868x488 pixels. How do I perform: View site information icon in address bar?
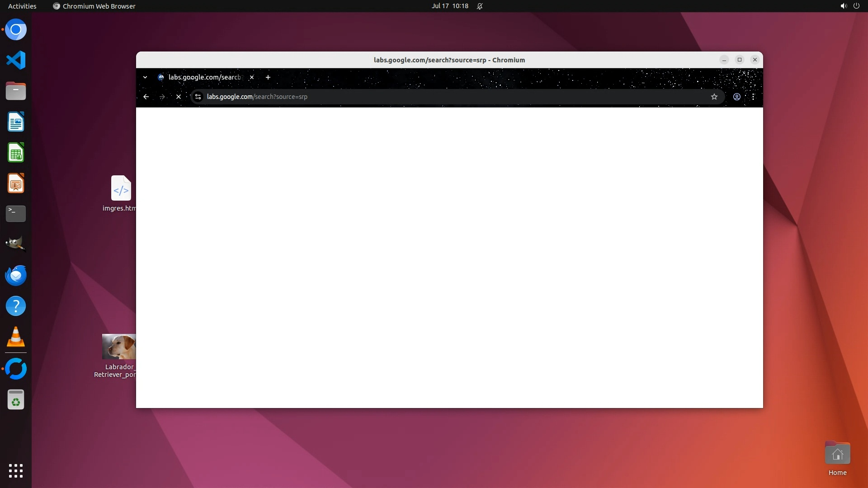click(198, 97)
